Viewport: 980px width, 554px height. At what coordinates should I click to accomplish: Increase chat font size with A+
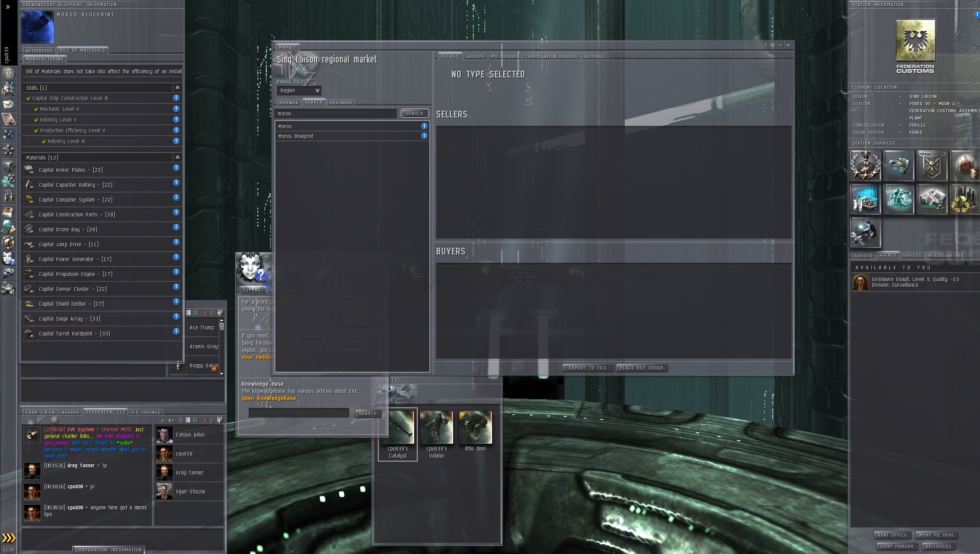coord(171,420)
